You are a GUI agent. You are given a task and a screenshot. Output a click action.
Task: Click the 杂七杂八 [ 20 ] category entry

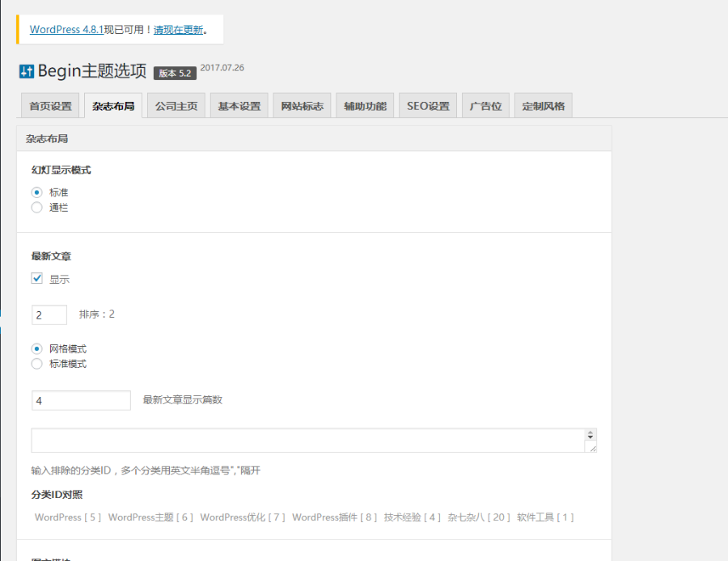click(479, 517)
